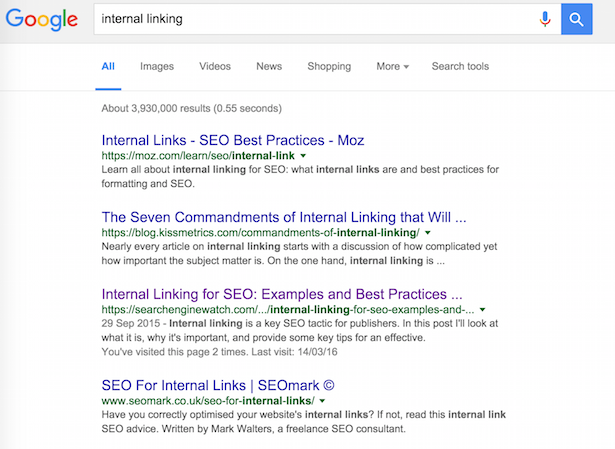The height and width of the screenshot is (449, 615).
Task: Switch to the Images tab
Action: point(157,67)
